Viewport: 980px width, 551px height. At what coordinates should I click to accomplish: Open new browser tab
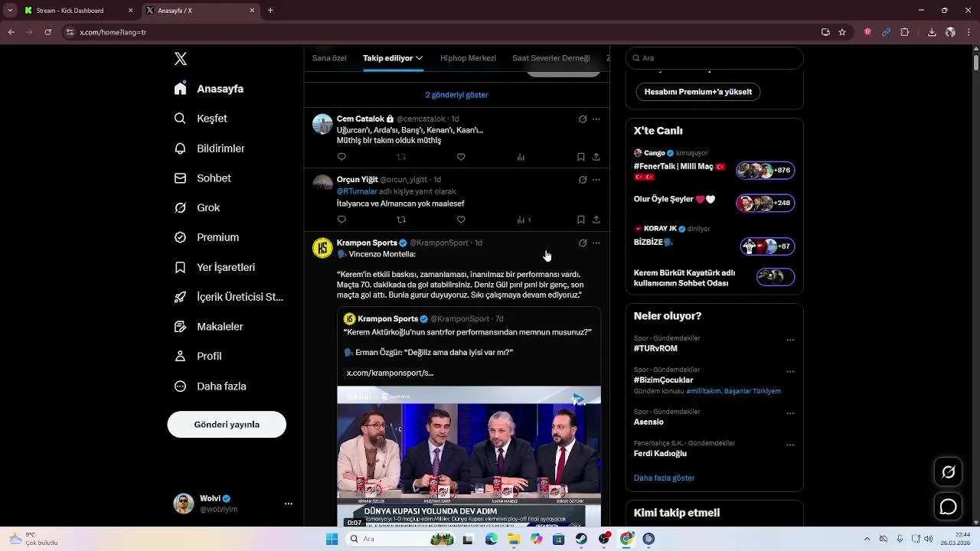(x=270, y=11)
